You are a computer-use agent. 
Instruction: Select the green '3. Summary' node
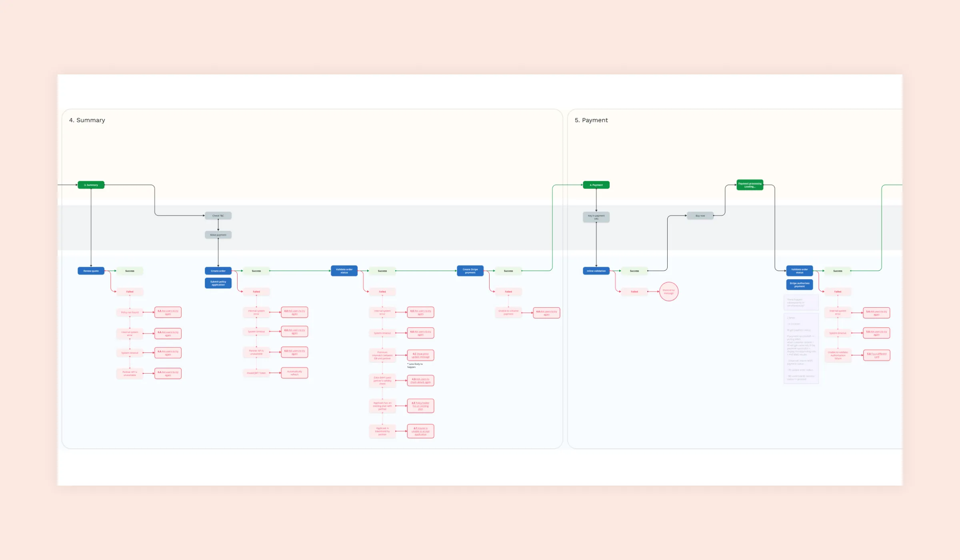[91, 185]
